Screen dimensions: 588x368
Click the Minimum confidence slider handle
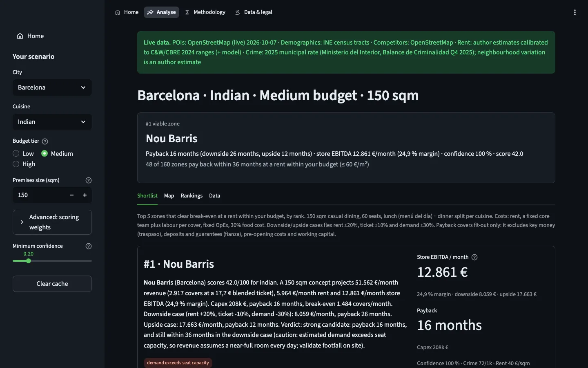29,261
